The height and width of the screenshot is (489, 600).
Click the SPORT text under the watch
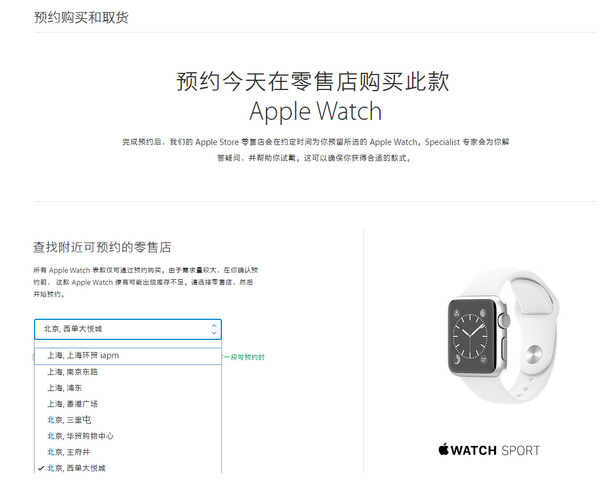click(520, 451)
